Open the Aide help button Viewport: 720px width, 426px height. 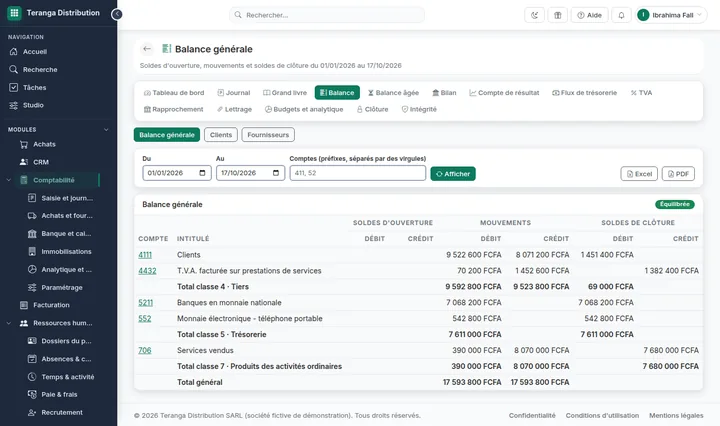coord(590,15)
